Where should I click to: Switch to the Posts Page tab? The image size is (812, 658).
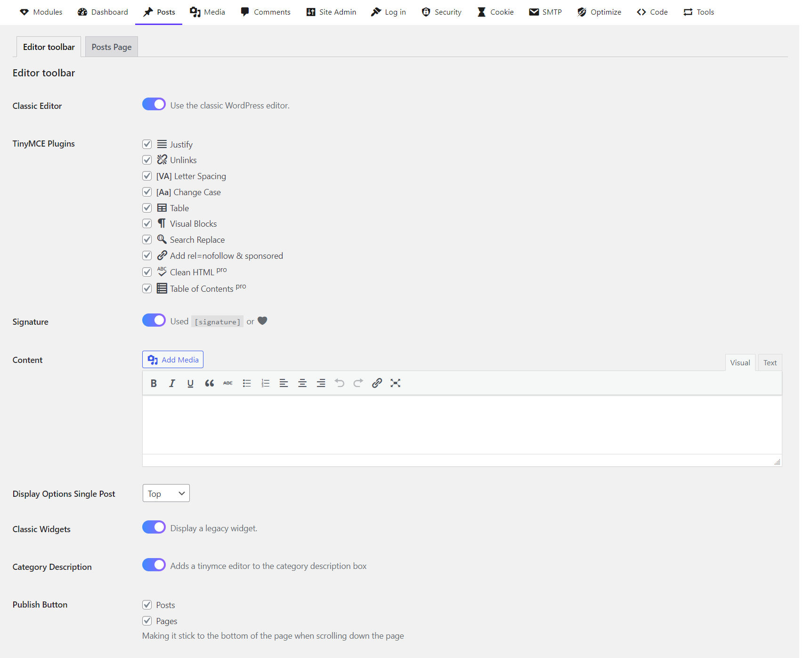click(x=111, y=47)
